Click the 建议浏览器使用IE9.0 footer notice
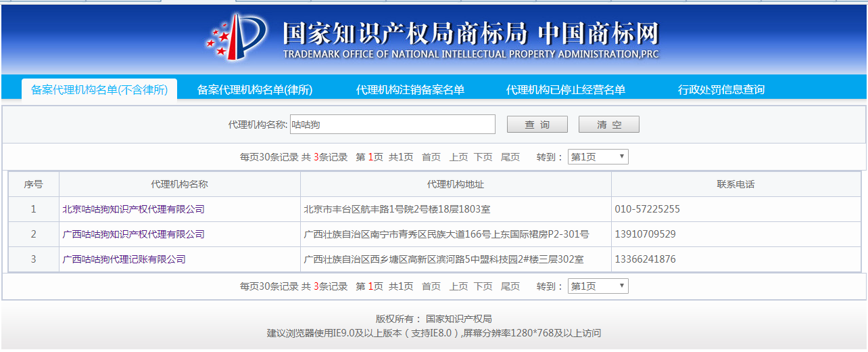The height and width of the screenshot is (352, 868). [434, 333]
